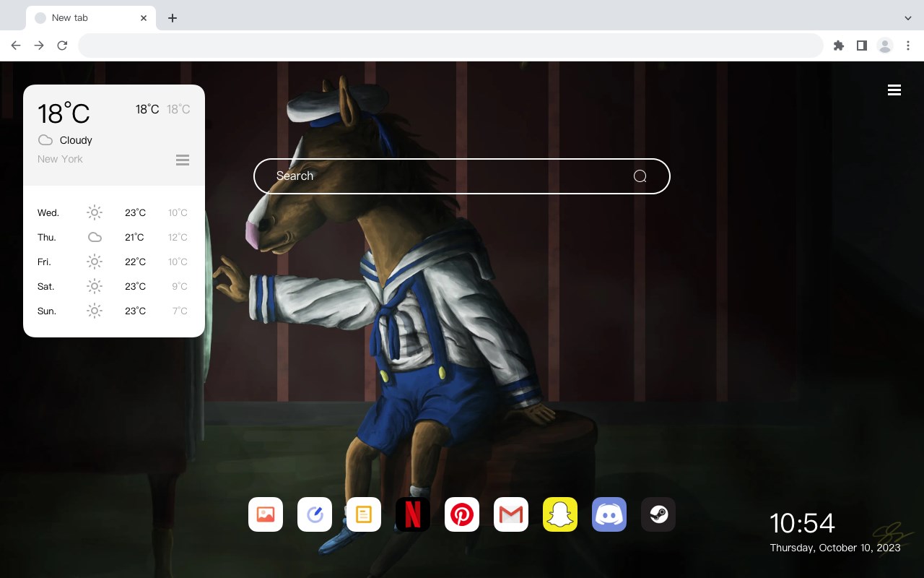Select the Sun. forecast day label
The width and height of the screenshot is (924, 578).
coord(47,311)
